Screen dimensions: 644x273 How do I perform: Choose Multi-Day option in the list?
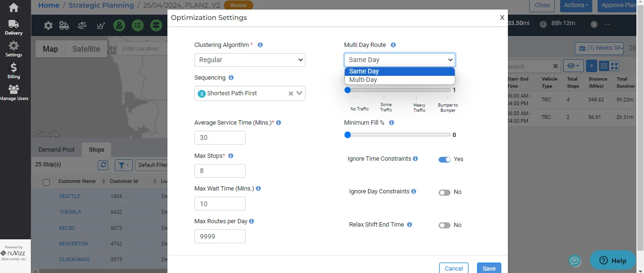tap(363, 80)
